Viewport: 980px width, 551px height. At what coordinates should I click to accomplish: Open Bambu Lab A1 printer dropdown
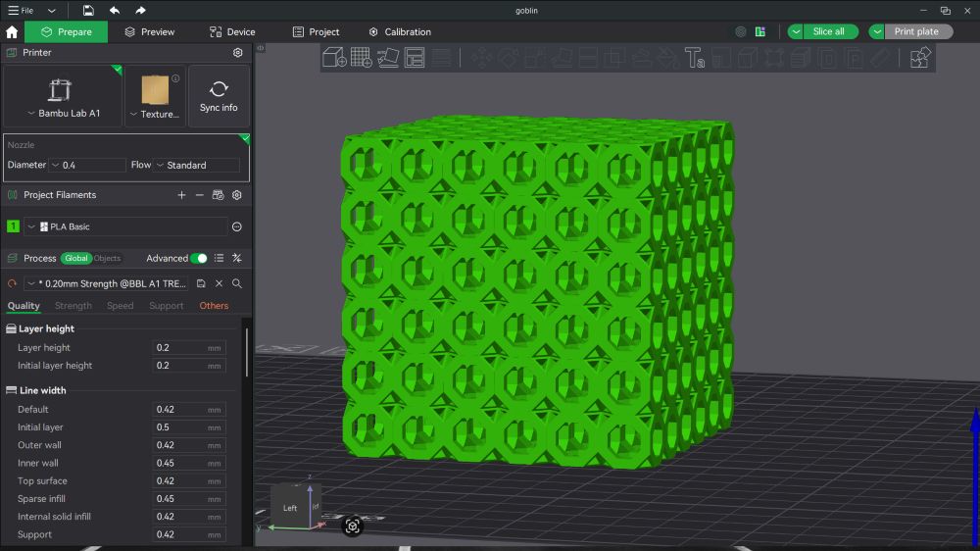(x=31, y=113)
